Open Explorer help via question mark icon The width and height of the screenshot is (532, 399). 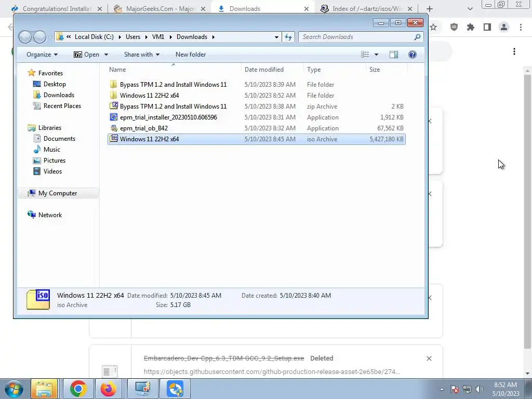412,55
